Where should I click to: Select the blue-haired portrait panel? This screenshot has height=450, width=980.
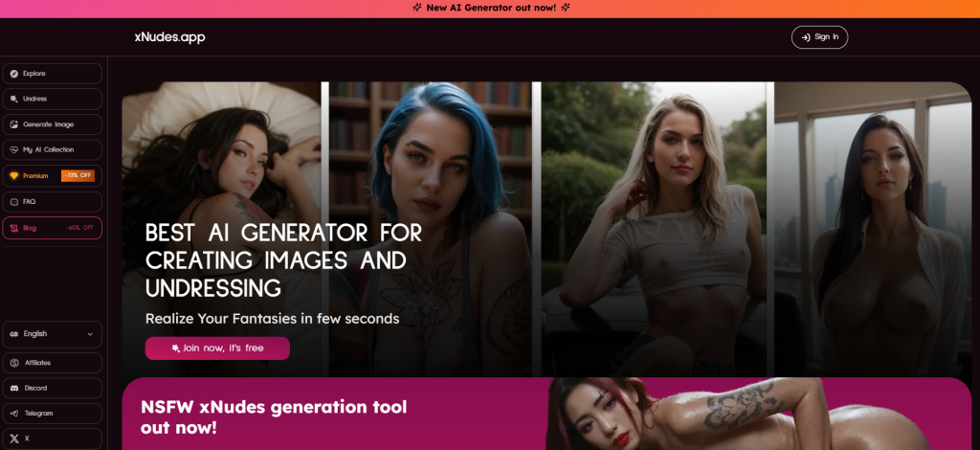pyautogui.click(x=430, y=229)
